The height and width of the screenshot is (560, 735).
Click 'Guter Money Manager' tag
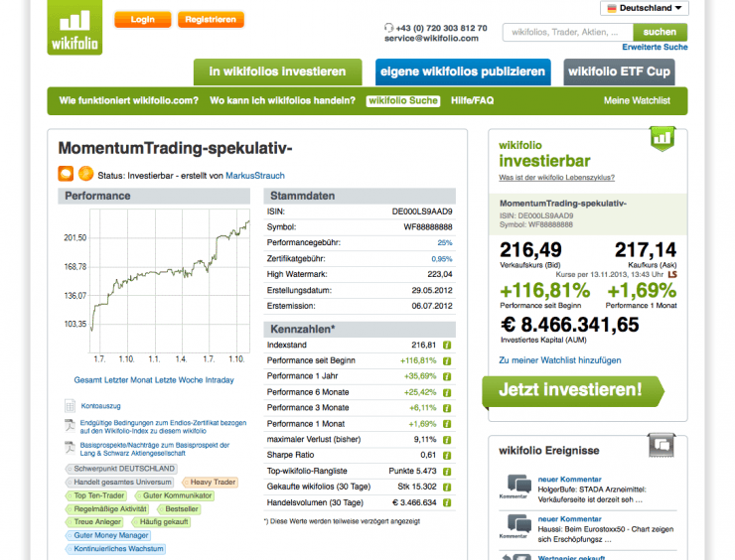pyautogui.click(x=108, y=535)
